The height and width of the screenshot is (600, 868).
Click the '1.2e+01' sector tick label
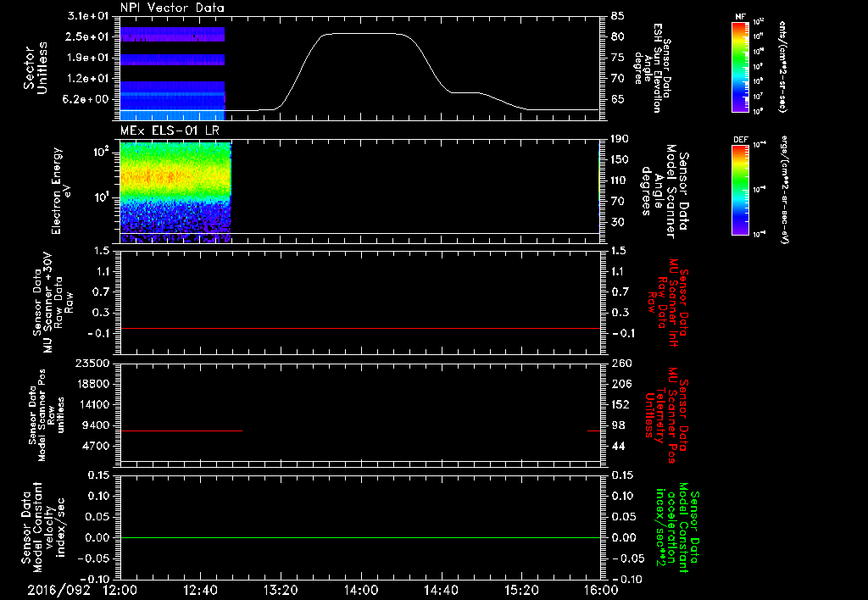click(87, 79)
